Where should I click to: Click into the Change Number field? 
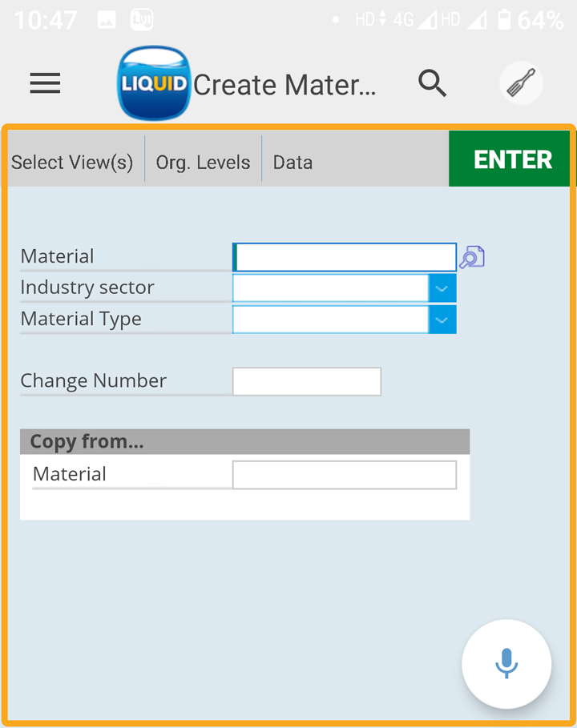point(306,382)
